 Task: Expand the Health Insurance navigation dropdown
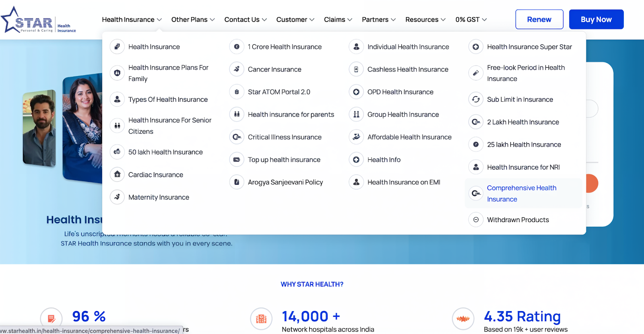point(132,19)
